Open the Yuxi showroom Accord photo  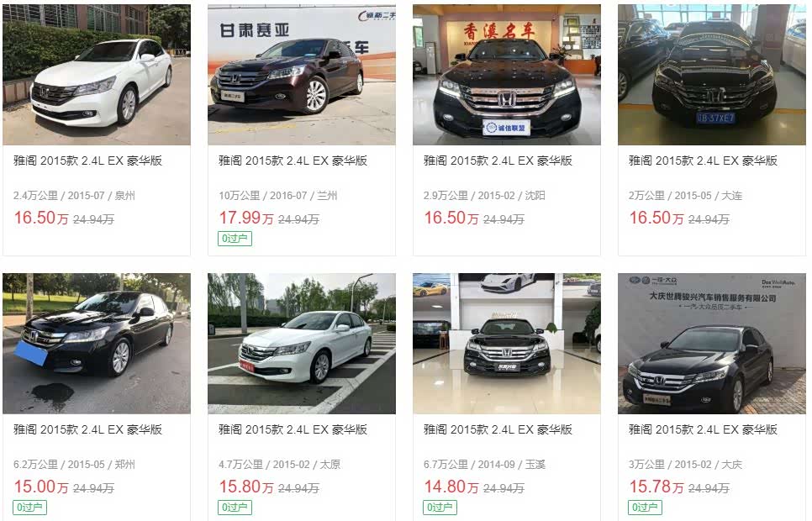click(x=507, y=344)
